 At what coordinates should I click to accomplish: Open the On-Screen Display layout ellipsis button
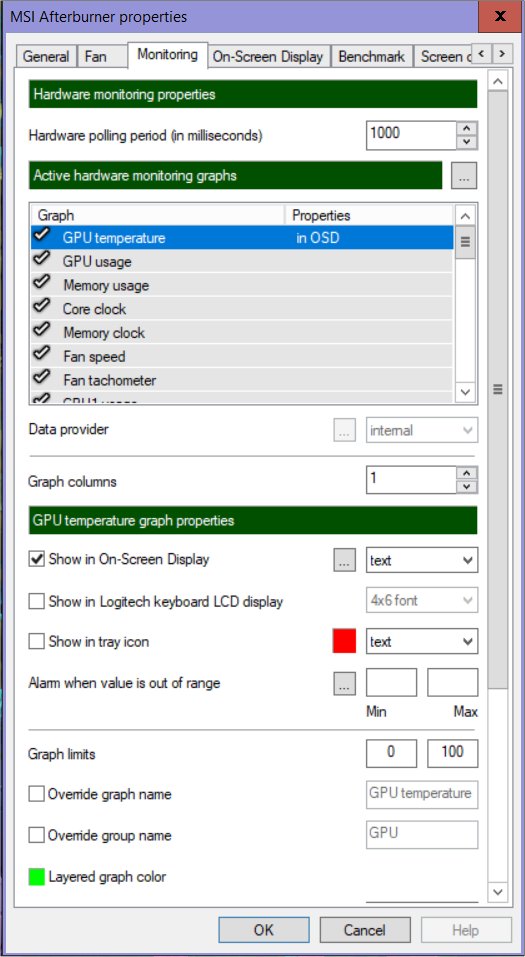coord(344,560)
